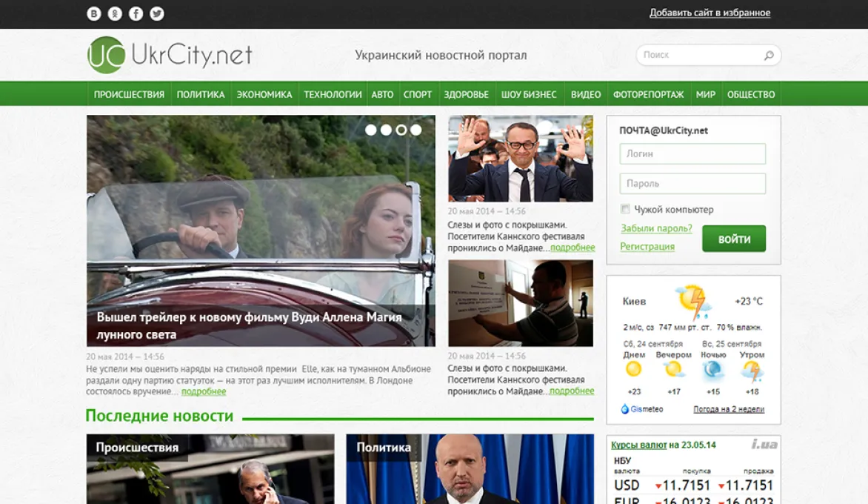The image size is (868, 504).
Task: Open the Погода на 2 недели link
Action: tap(729, 409)
